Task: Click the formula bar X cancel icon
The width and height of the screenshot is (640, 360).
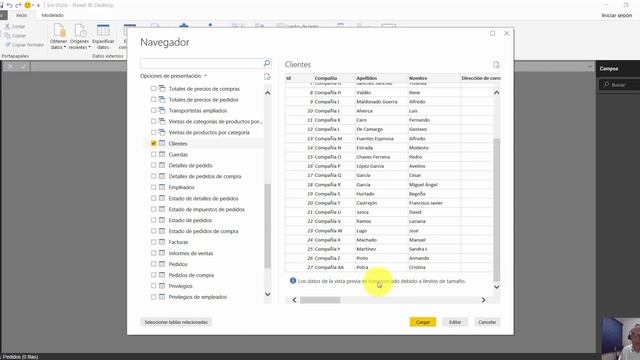Action: click(x=10, y=67)
